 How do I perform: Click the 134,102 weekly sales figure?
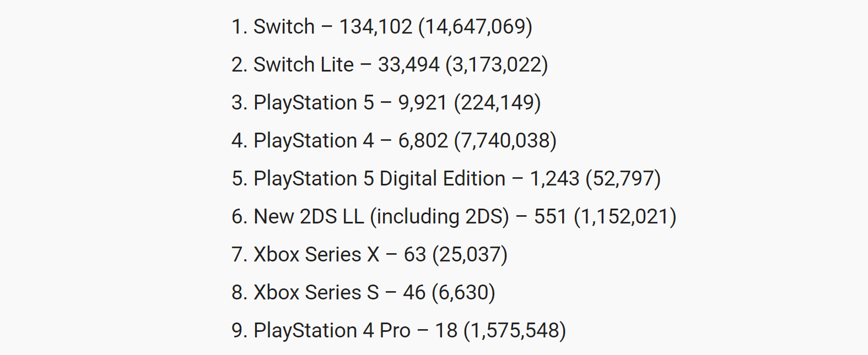pyautogui.click(x=375, y=26)
